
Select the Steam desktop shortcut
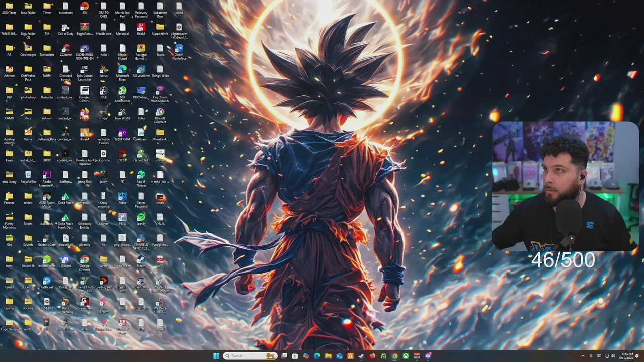pyautogui.click(x=141, y=261)
